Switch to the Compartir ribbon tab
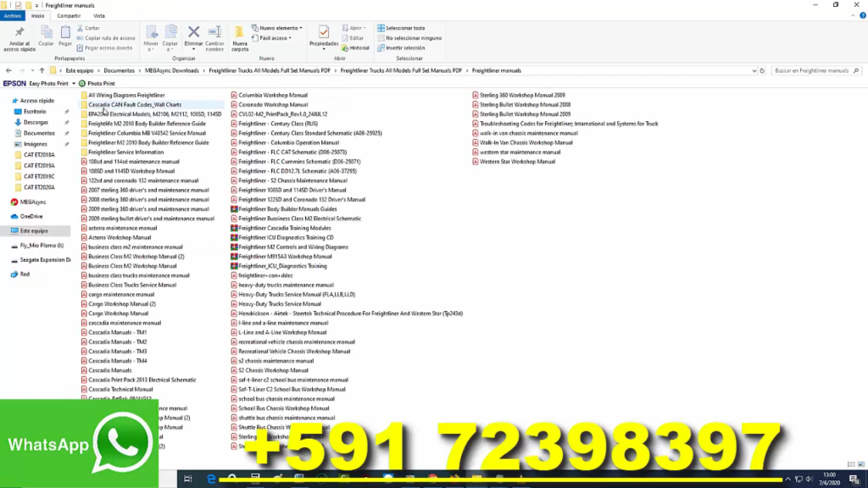 pyautogui.click(x=69, y=16)
